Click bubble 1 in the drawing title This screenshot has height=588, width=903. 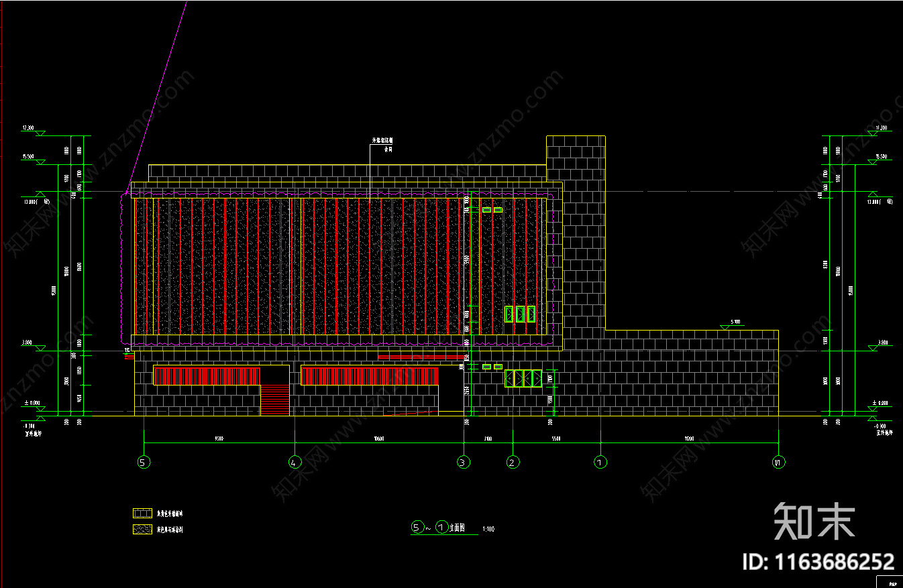(441, 528)
